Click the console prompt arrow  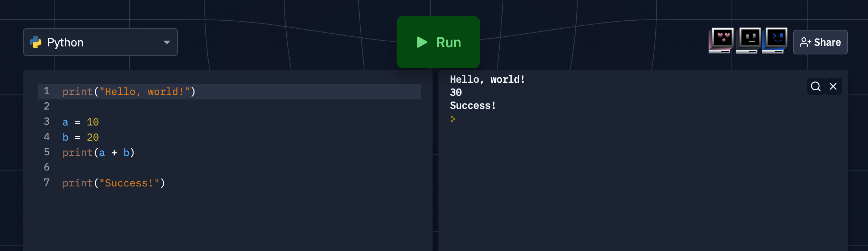click(x=453, y=119)
